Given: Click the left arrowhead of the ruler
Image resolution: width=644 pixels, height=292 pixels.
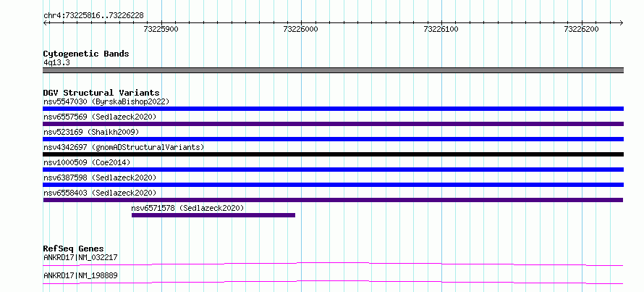Looking at the screenshot, I should [x=46, y=22].
